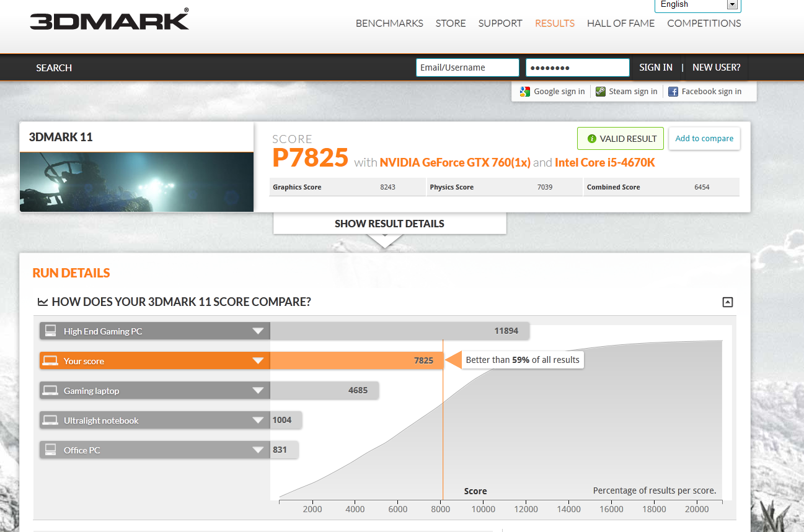The width and height of the screenshot is (804, 532).
Task: Click SHOW RESULT DETAILS
Action: click(389, 224)
